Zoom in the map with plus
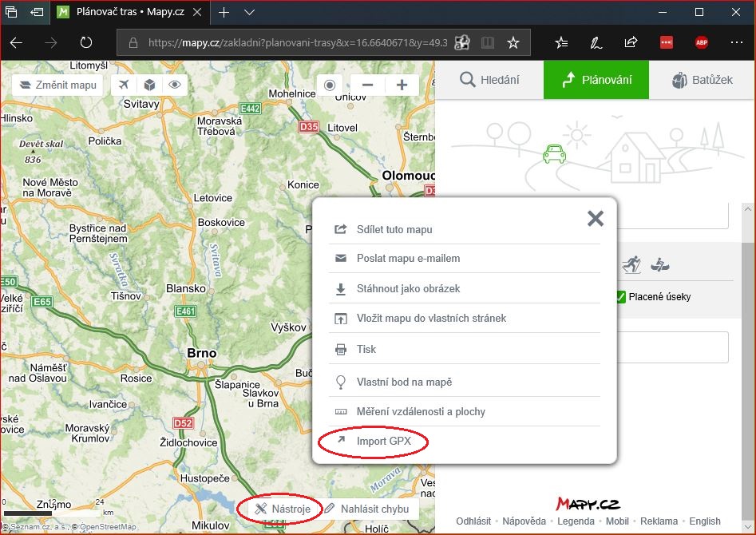The image size is (756, 535). pyautogui.click(x=402, y=85)
